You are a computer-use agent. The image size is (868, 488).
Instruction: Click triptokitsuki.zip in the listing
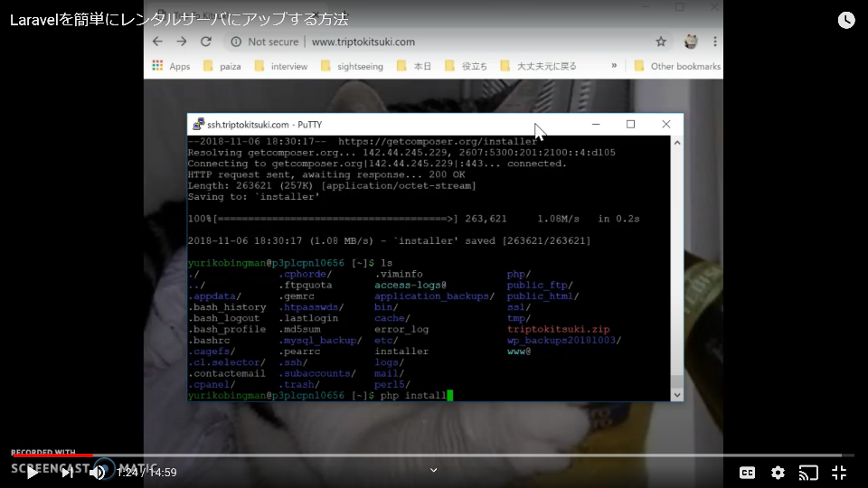(558, 329)
